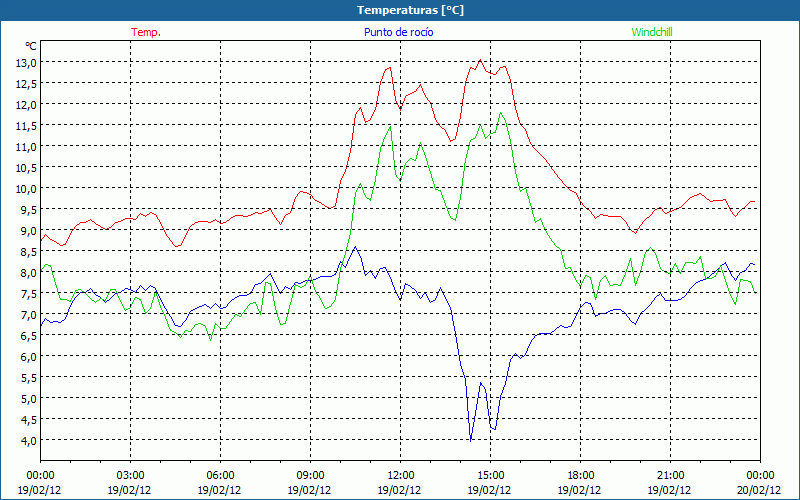Click the '10,5' y-axis value
The width and height of the screenshot is (800, 500).
coord(26,168)
